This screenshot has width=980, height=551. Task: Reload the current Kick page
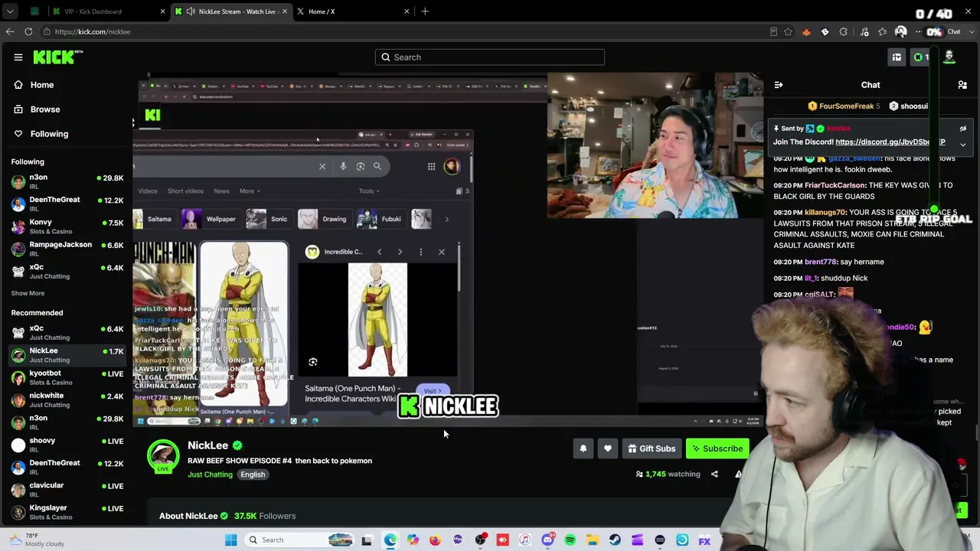tap(28, 31)
